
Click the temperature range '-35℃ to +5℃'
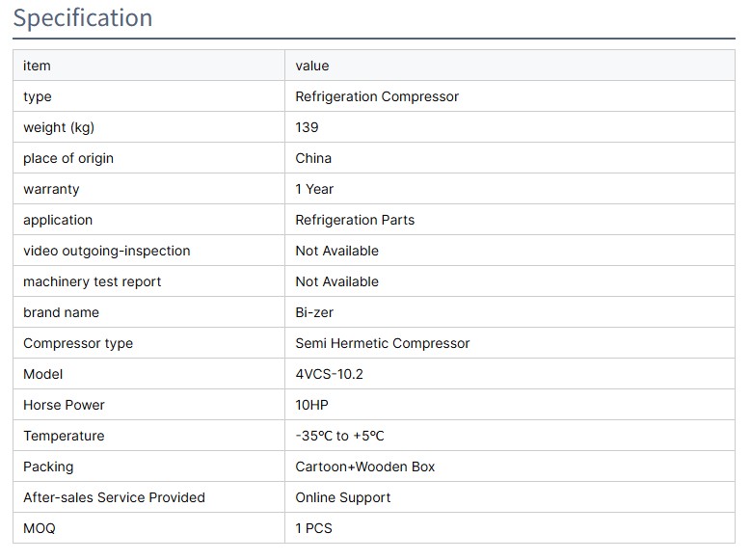[340, 436]
